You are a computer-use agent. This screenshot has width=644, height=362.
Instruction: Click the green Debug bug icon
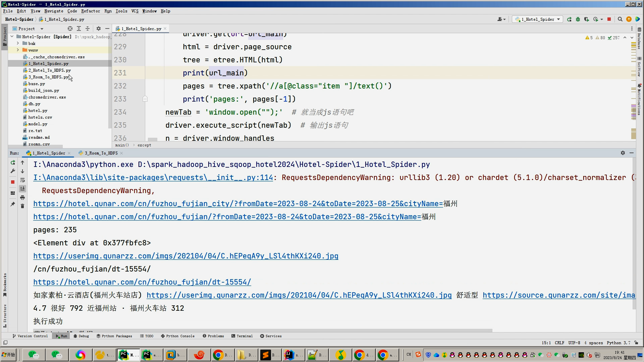(578, 19)
